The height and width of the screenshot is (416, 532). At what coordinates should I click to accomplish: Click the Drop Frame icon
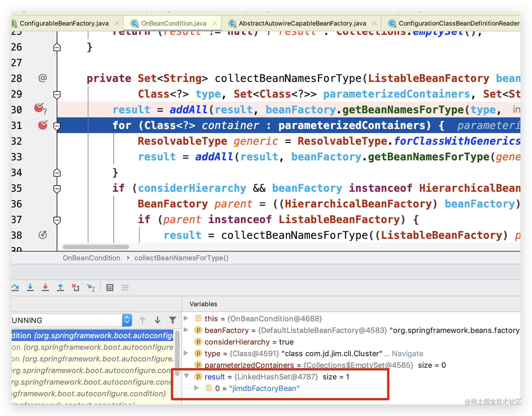click(76, 288)
